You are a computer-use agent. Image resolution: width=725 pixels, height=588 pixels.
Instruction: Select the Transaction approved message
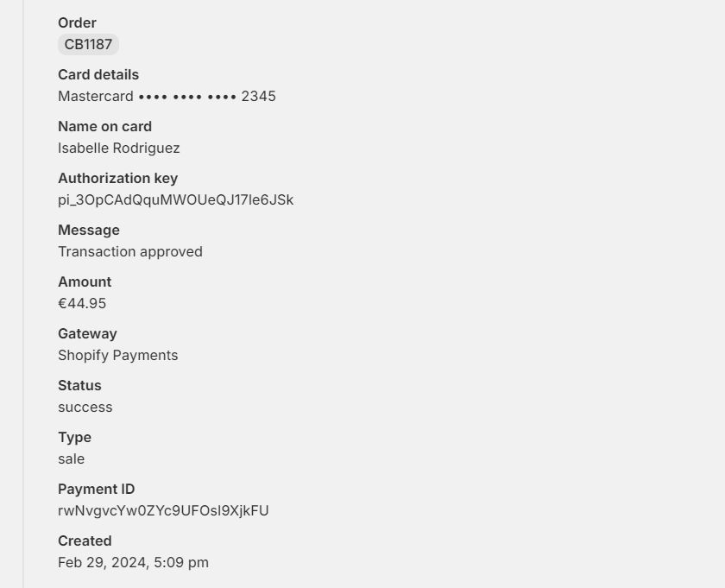[130, 251]
